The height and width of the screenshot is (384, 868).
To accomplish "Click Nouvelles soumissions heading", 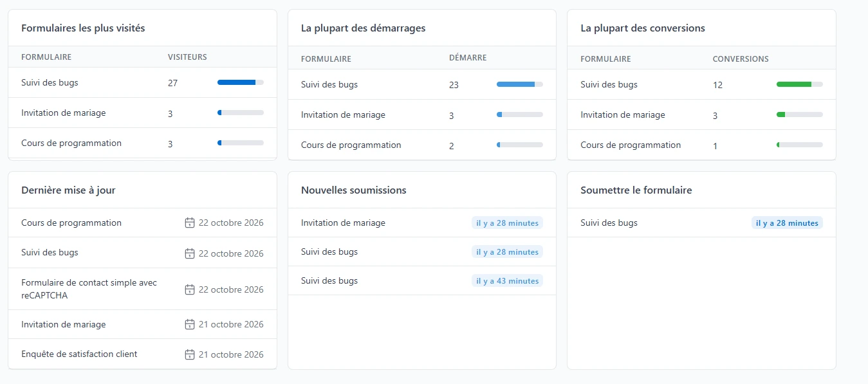I will pyautogui.click(x=354, y=190).
